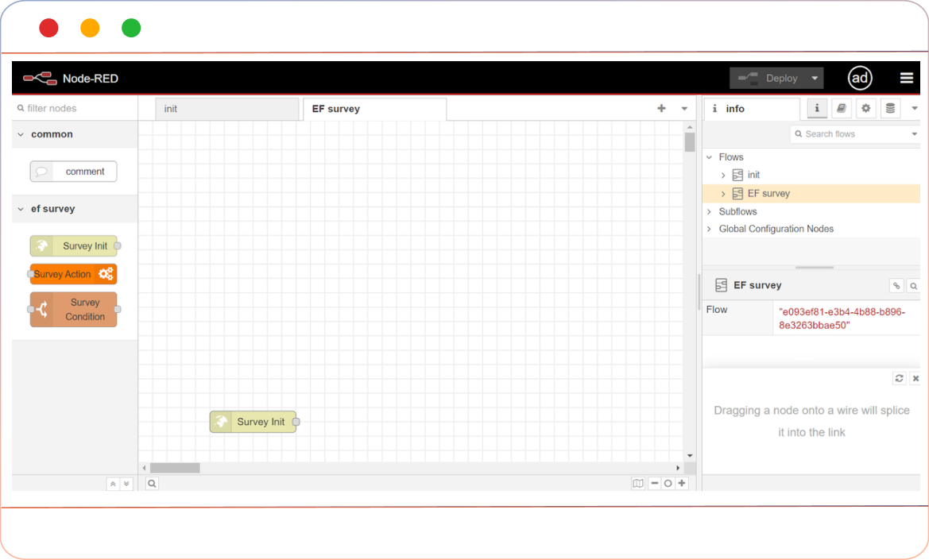The image size is (929, 560).
Task: Collapse the ef survey node category
Action: pyautogui.click(x=21, y=208)
